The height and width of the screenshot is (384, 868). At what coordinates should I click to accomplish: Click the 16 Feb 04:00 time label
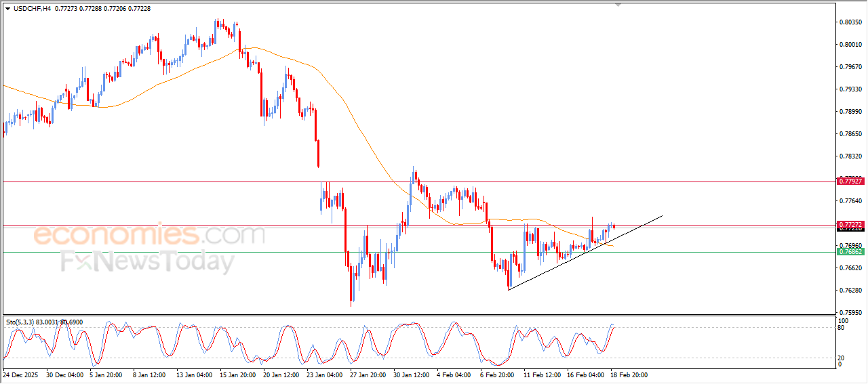point(586,374)
